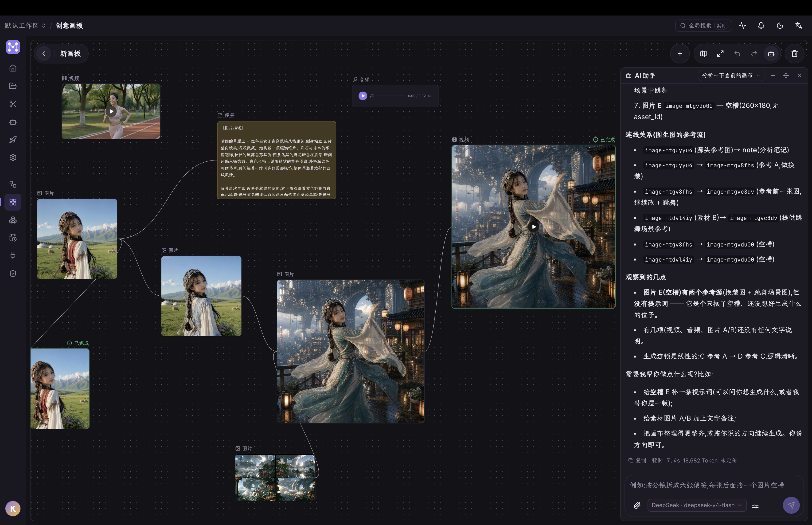This screenshot has width=812, height=525.
Task: Open the workflow nodes icon in sidebar
Action: tap(13, 184)
